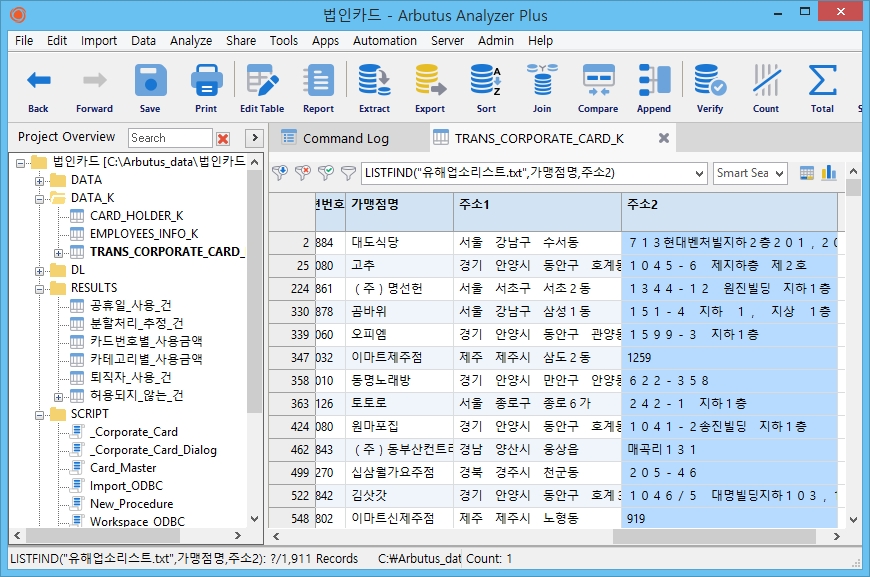Expand the DATA folder
The width and height of the screenshot is (870, 577).
(x=39, y=181)
